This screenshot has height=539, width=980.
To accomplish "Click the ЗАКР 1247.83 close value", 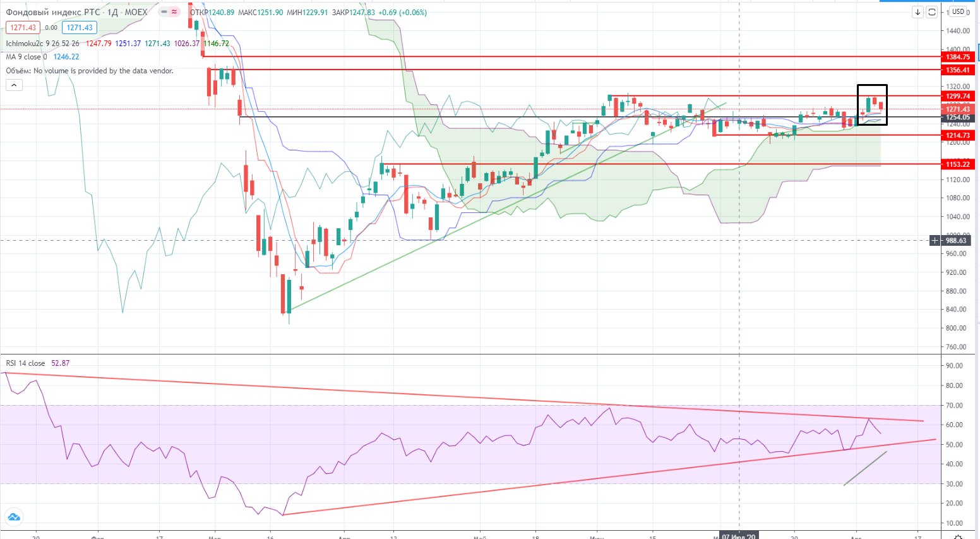I will coord(353,13).
